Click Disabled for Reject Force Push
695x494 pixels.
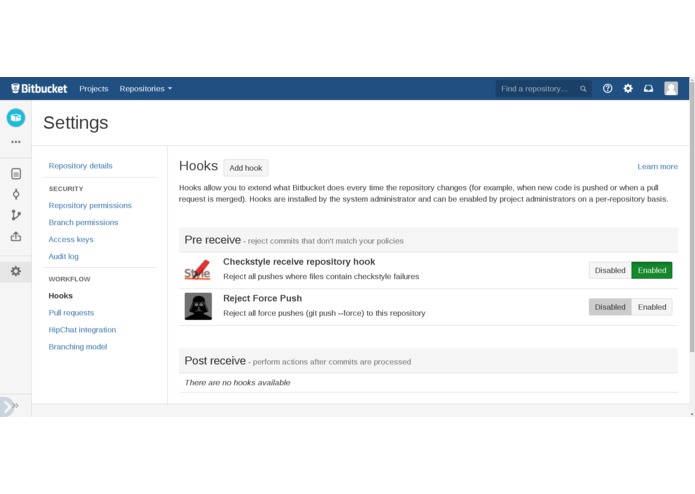click(x=610, y=307)
